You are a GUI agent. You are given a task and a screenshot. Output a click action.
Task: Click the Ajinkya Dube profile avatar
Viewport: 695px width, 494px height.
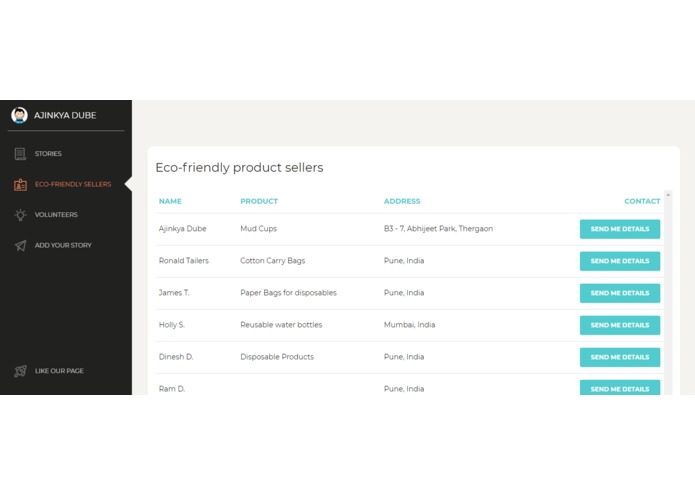click(x=19, y=115)
